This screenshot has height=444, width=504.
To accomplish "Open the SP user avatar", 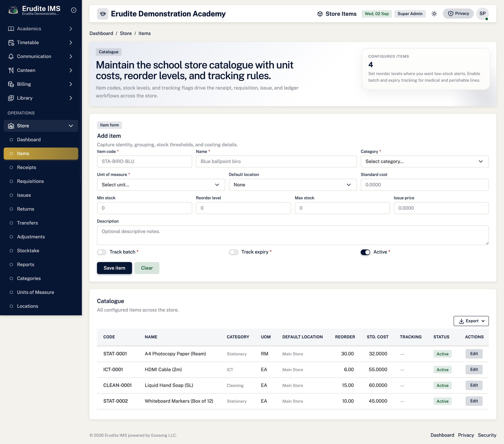I will coord(483,14).
